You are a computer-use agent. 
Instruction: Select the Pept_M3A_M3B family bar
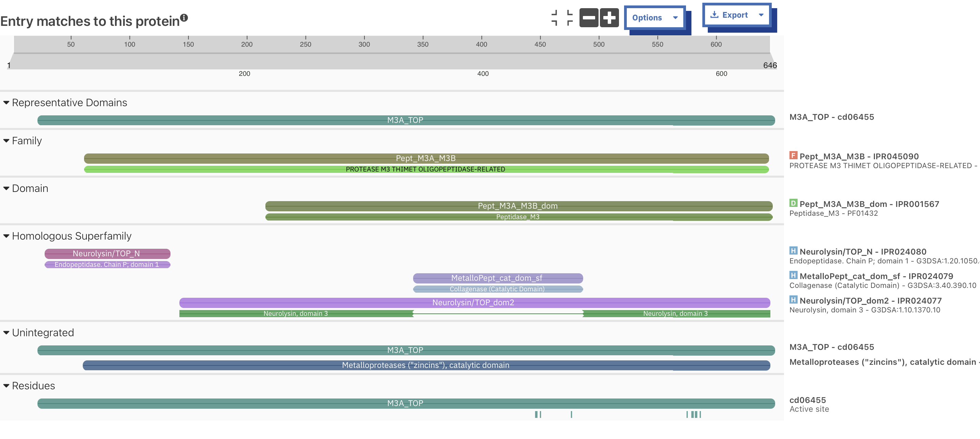[x=426, y=158]
